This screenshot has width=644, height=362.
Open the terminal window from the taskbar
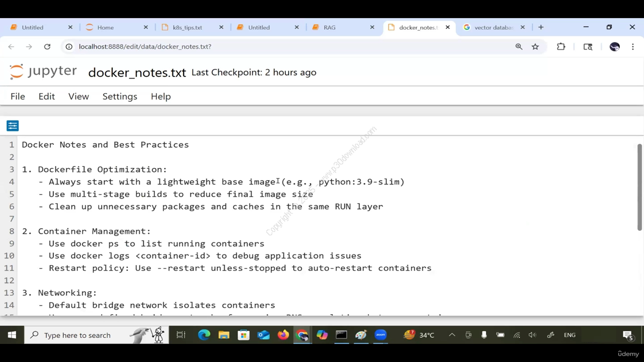[x=342, y=335]
